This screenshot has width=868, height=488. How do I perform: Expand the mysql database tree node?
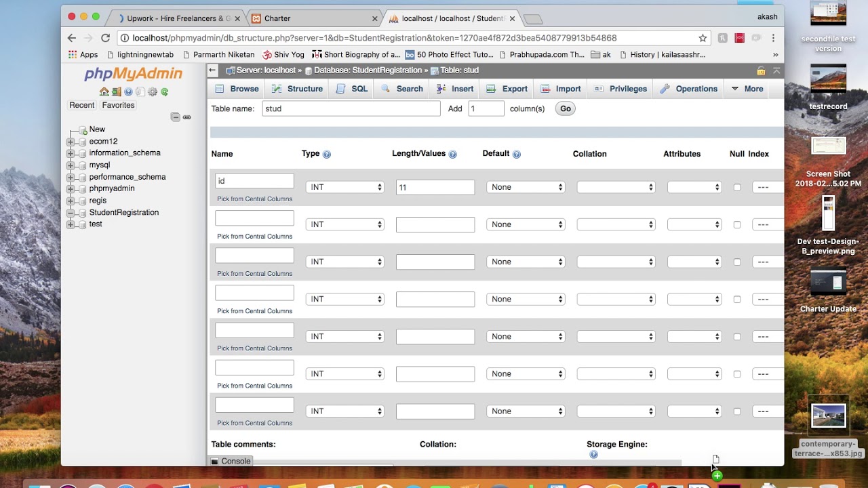pos(71,165)
